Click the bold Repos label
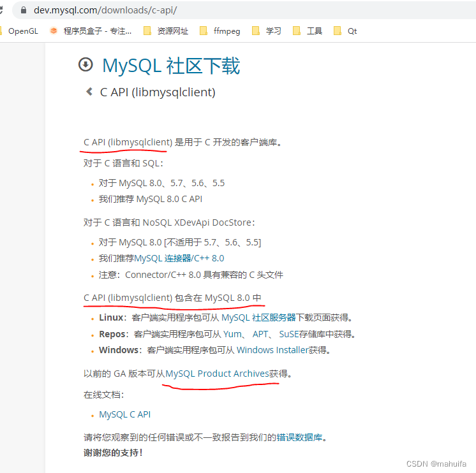 click(112, 334)
